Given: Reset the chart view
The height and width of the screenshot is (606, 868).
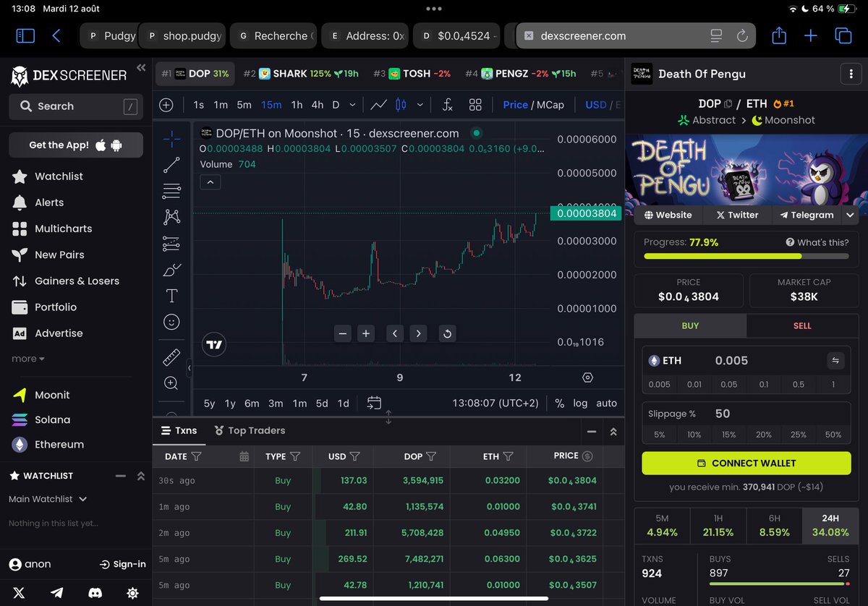Looking at the screenshot, I should pyautogui.click(x=447, y=333).
